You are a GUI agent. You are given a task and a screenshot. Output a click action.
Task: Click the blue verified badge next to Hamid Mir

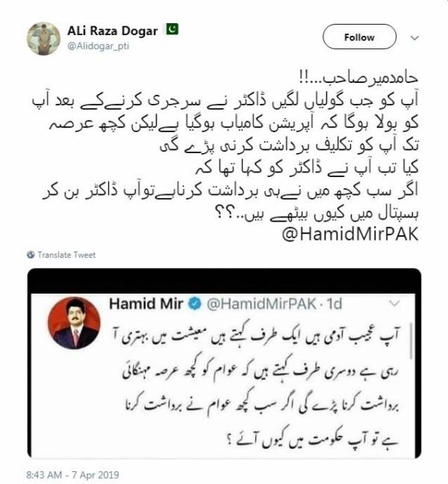click(x=194, y=304)
